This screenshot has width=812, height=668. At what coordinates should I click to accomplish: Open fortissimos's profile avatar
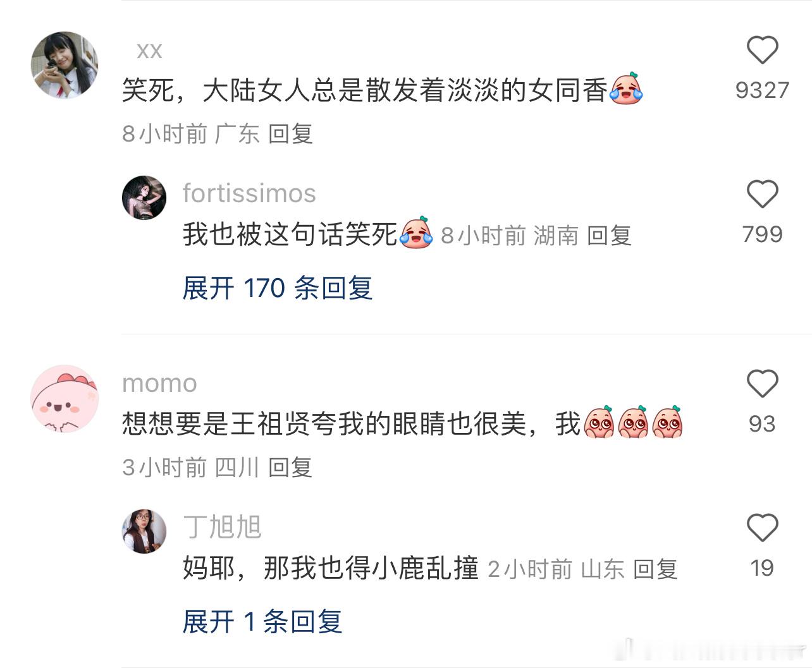coord(144,198)
